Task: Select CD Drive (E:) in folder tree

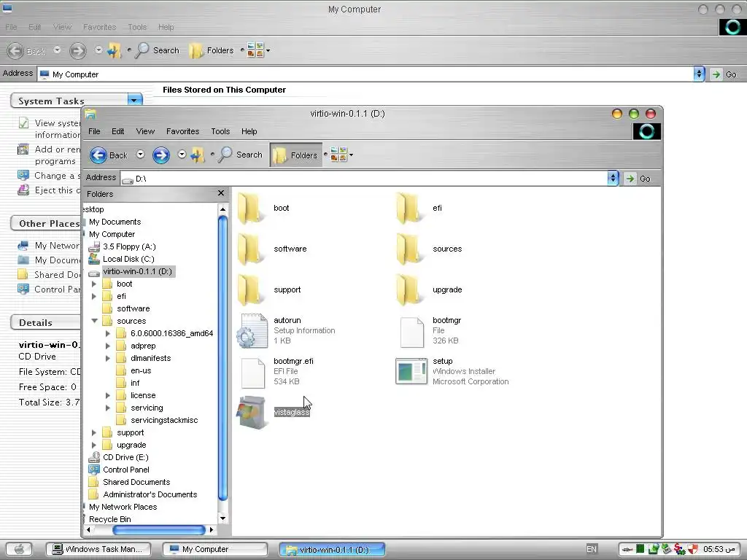Action: coord(125,457)
